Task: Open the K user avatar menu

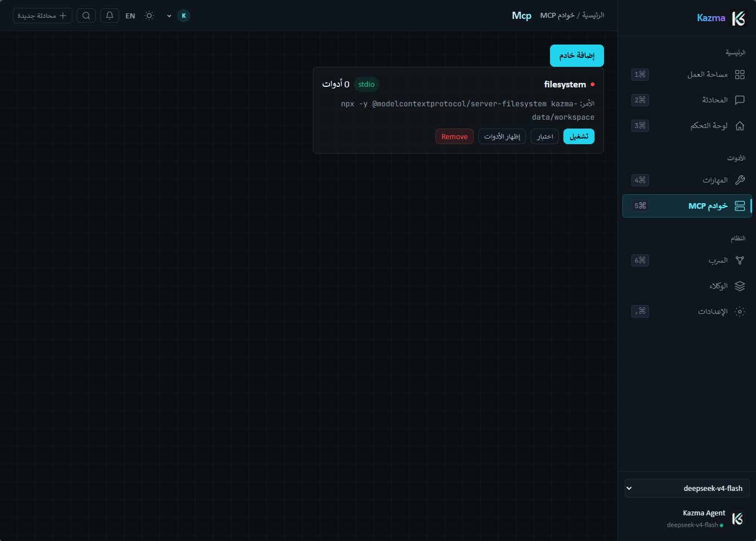Action: (184, 16)
